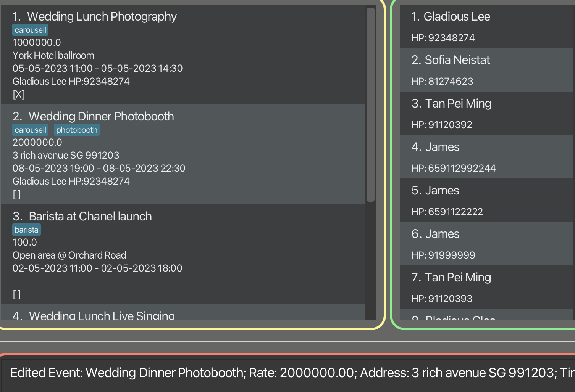Select contact 5. James
The width and height of the screenshot is (575, 392).
[486, 200]
